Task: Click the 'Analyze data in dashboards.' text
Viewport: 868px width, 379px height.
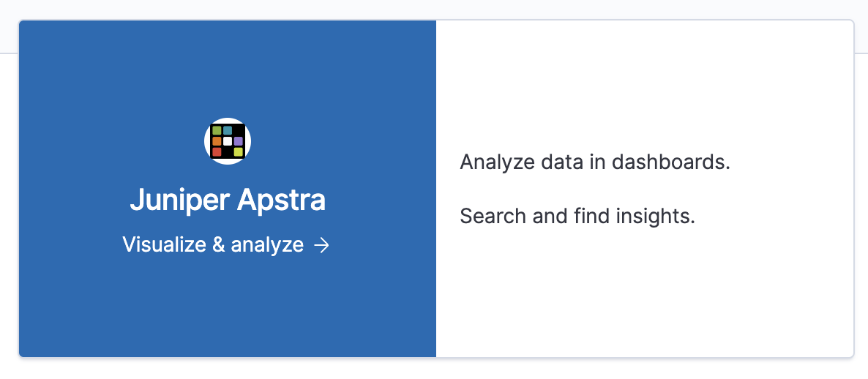Action: (595, 162)
